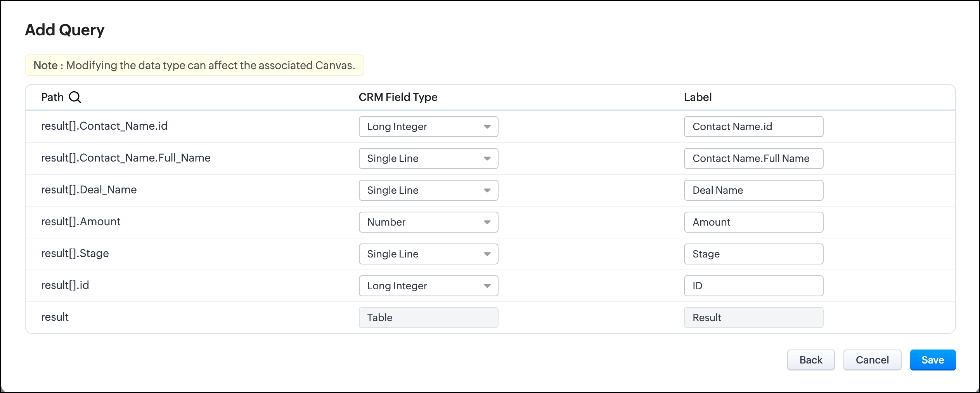Screen dimensions: 980x393
Task: Edit the Stage label field
Action: click(x=753, y=254)
